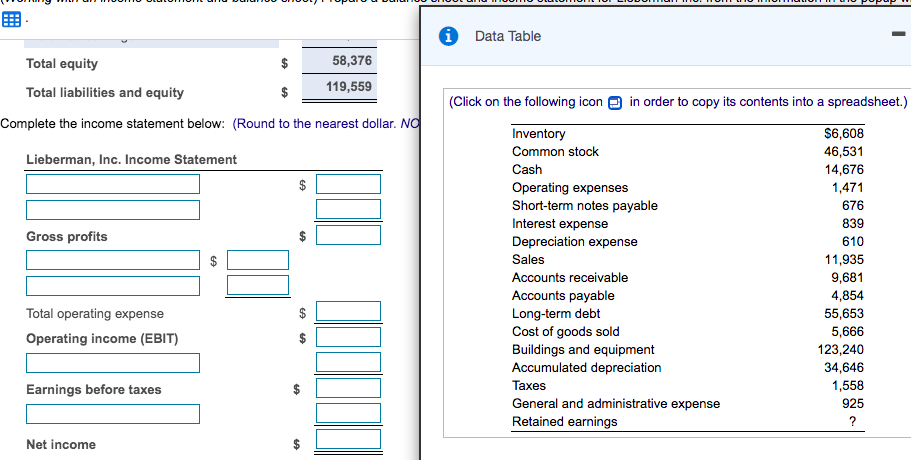Click the Net income amount box
This screenshot has width=911, height=460.
349,439
